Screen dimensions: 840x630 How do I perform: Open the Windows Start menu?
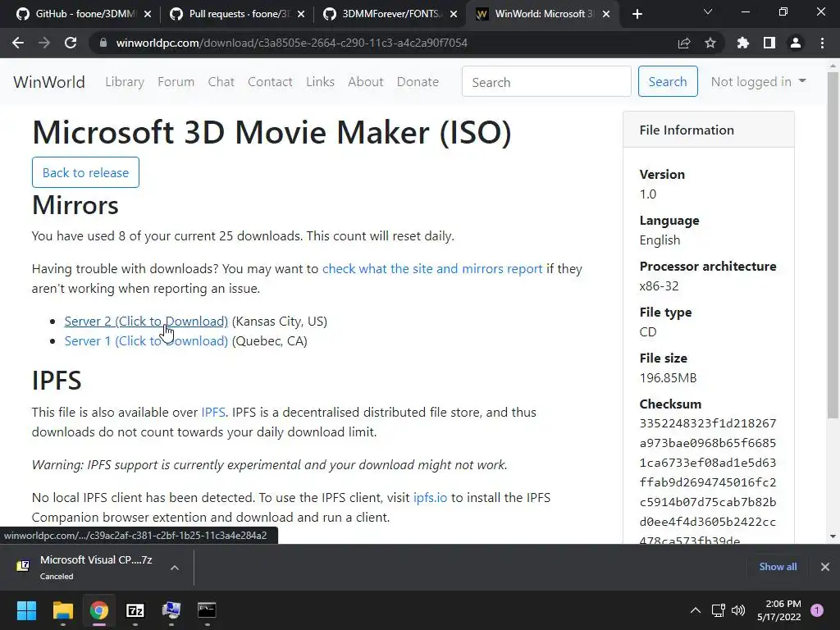pyautogui.click(x=26, y=610)
